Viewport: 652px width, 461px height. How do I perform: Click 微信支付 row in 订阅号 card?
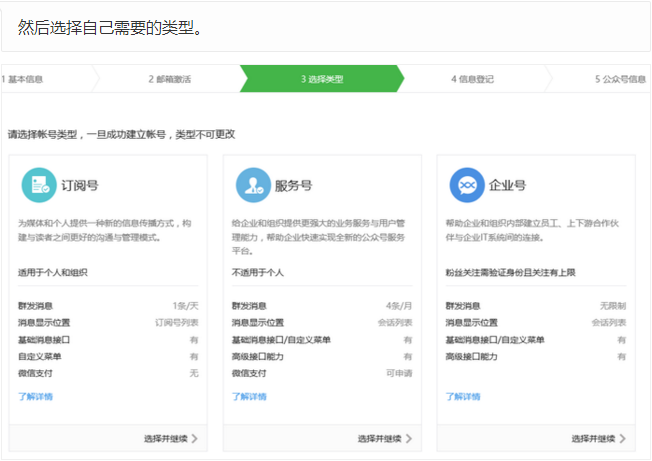[108, 373]
